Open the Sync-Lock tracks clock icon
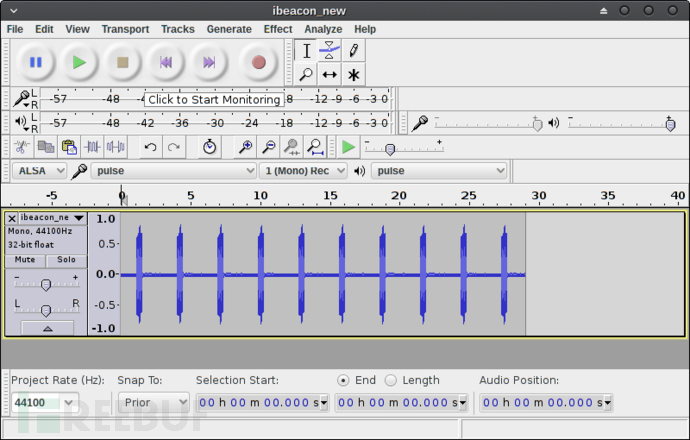 pos(209,147)
